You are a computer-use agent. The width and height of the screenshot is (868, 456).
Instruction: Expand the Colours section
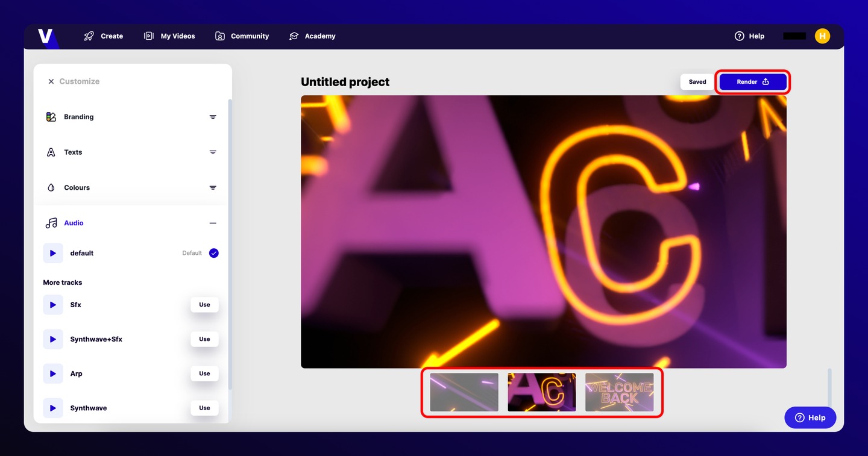[x=213, y=188]
